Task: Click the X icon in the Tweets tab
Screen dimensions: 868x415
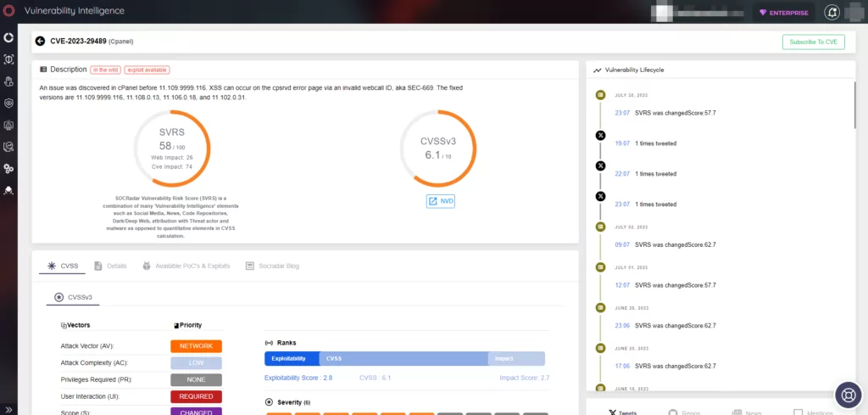Action: pos(612,412)
